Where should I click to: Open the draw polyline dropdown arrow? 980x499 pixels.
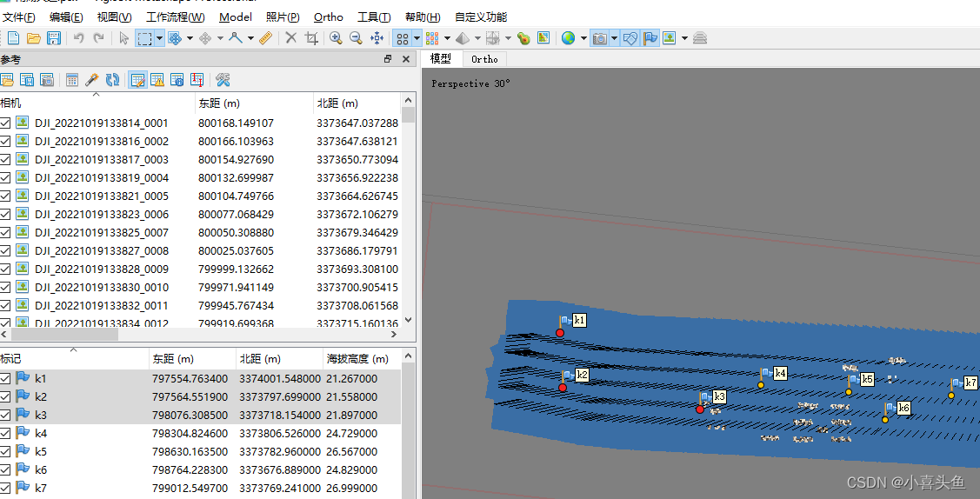coord(250,39)
